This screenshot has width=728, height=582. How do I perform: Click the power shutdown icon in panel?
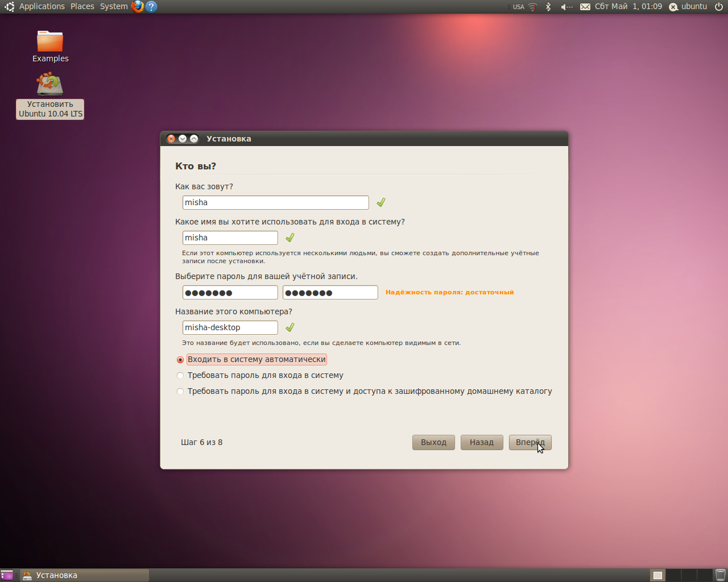coord(719,7)
